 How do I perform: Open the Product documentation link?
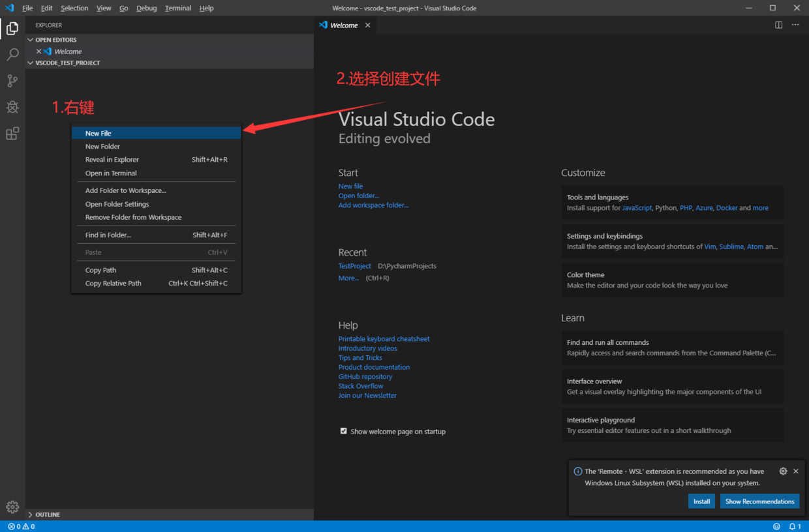click(374, 367)
